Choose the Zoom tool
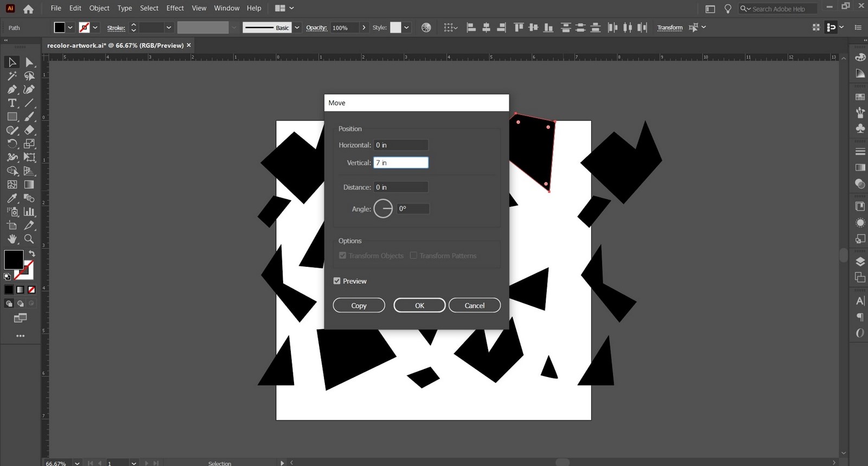 coord(29,239)
